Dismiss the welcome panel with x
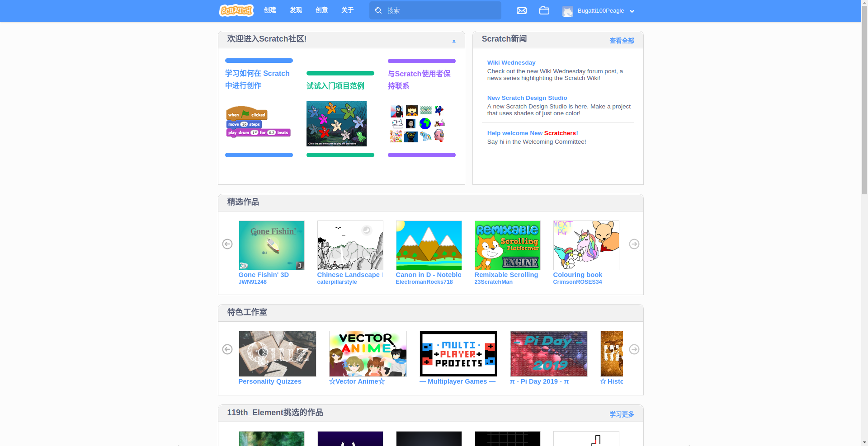The width and height of the screenshot is (868, 446). tap(453, 41)
